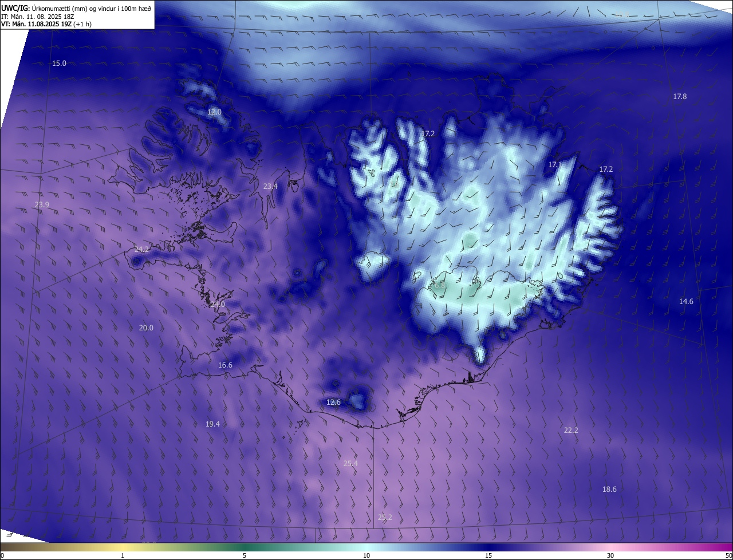Image resolution: width=733 pixels, height=560 pixels.
Task: Click the 24.2 value label
Action: click(141, 249)
